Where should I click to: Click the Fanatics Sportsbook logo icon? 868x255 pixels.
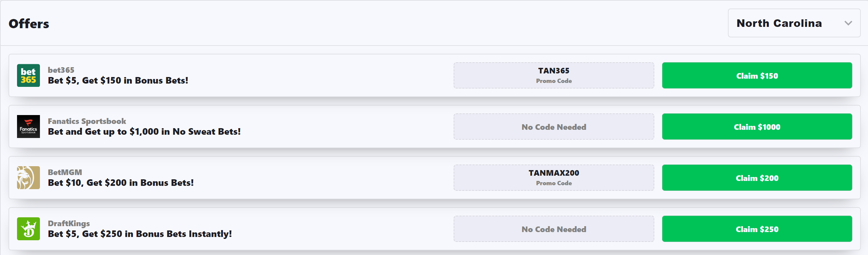click(28, 127)
